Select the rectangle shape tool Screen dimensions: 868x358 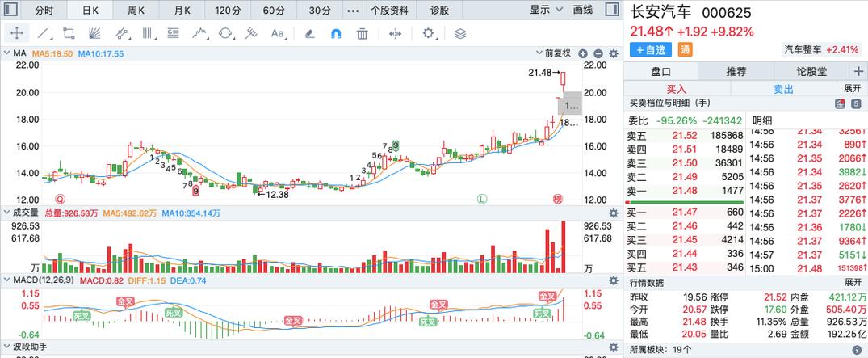69,33
